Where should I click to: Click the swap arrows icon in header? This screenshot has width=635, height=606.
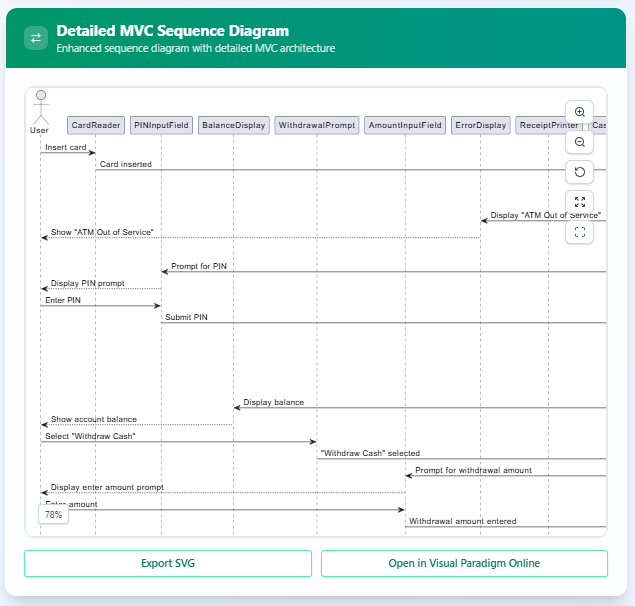point(37,38)
